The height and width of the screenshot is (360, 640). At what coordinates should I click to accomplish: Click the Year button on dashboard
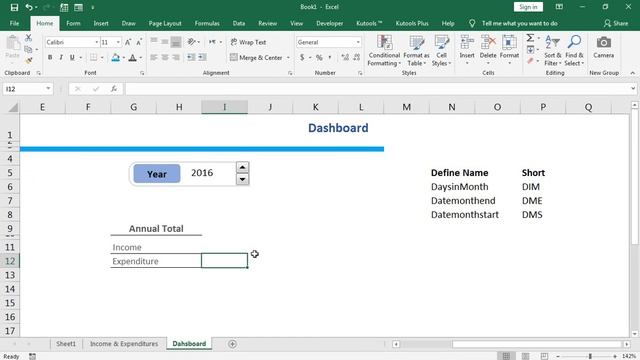(x=157, y=173)
